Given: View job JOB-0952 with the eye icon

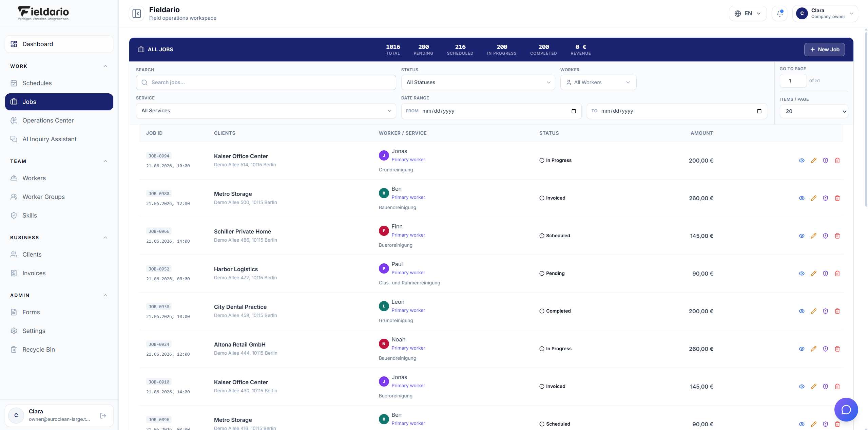Looking at the screenshot, I should 802,274.
